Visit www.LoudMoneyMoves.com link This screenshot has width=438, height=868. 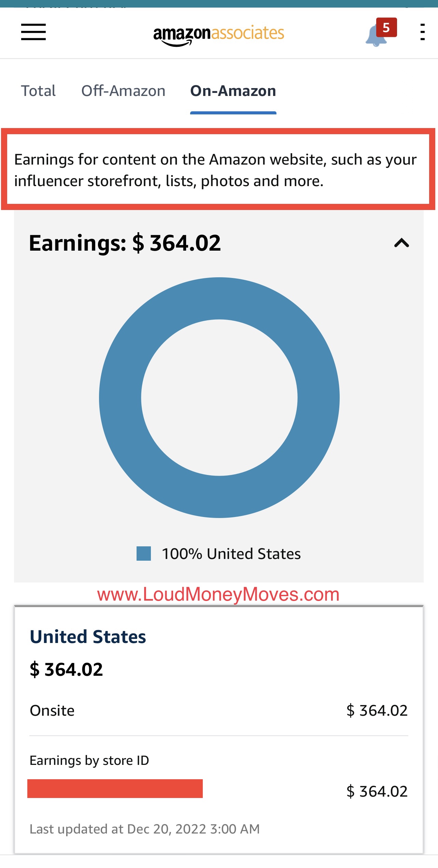pos(219,594)
